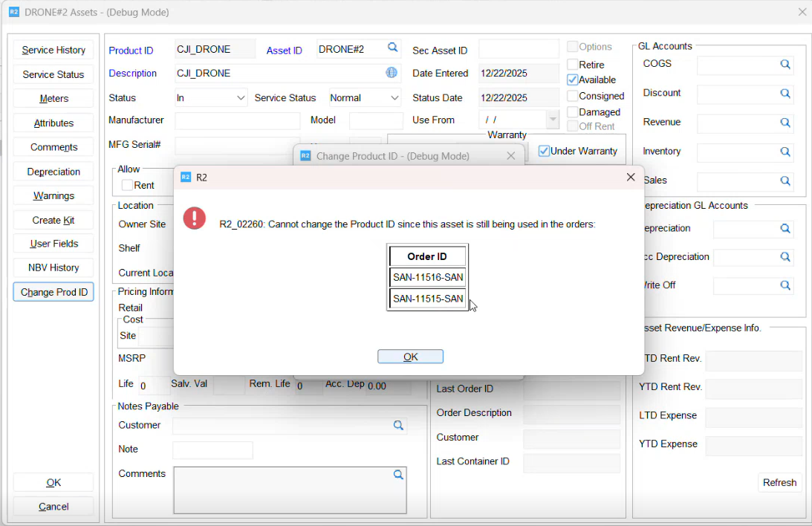812x526 pixels.
Task: Open the Notes Payable Customer lookup icon
Action: 398,426
